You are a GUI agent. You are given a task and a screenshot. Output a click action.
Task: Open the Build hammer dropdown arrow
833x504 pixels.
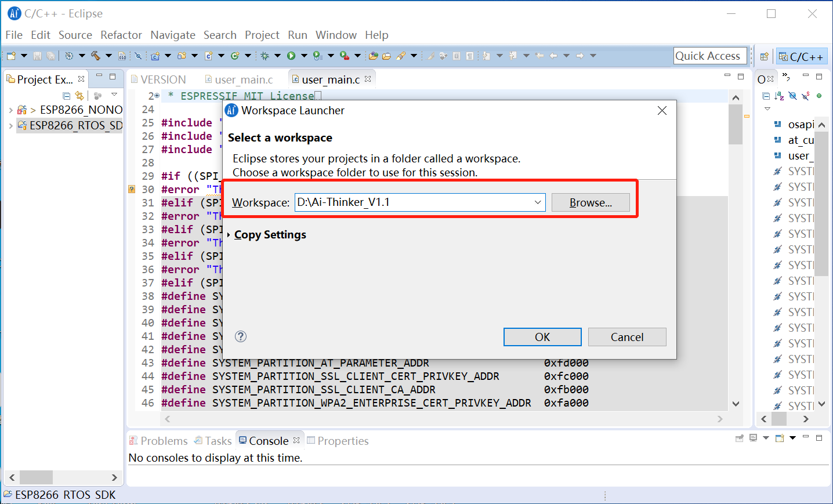pos(108,56)
